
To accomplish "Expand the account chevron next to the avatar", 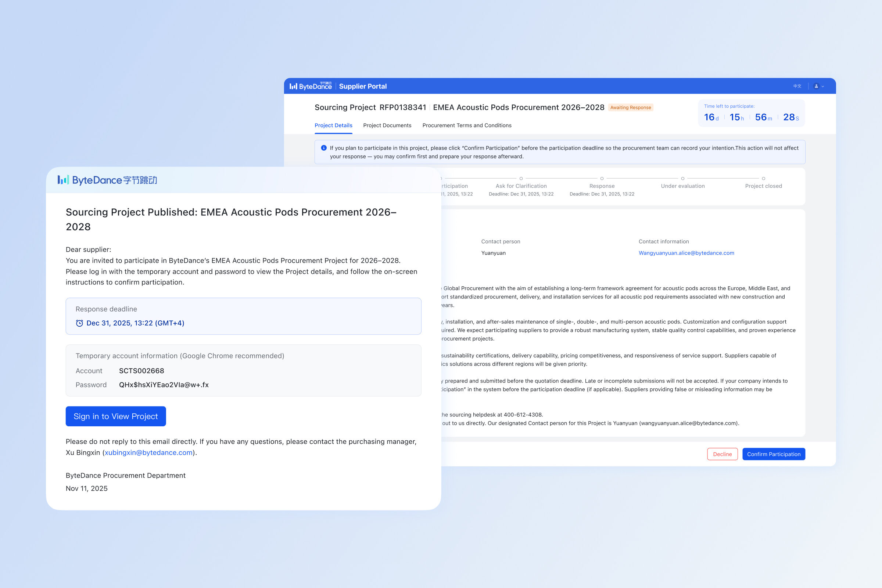I will click(x=822, y=86).
